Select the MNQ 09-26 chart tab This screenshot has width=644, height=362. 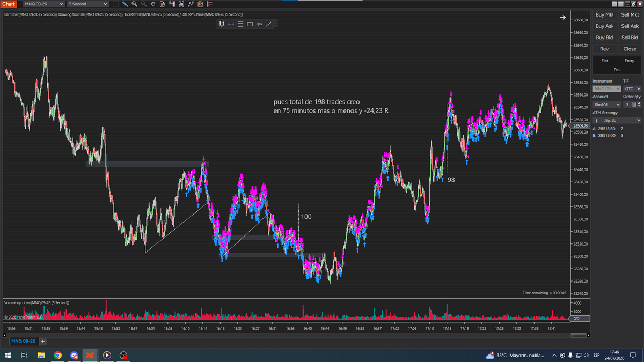click(24, 341)
